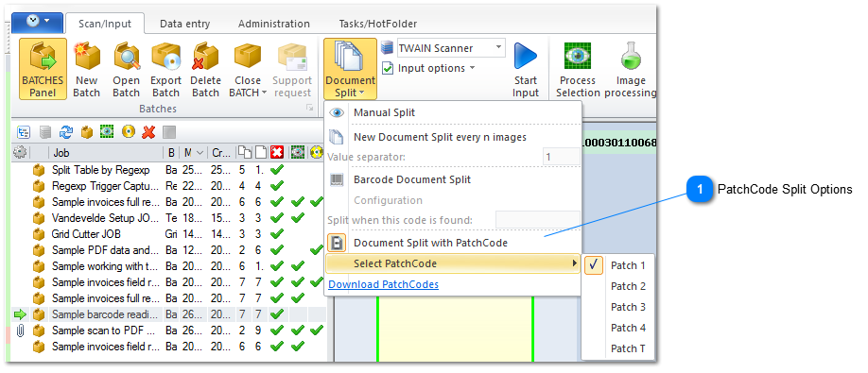Screen dimensions: 868x373
Task: Switch to the Scan/Input tab
Action: (x=105, y=24)
